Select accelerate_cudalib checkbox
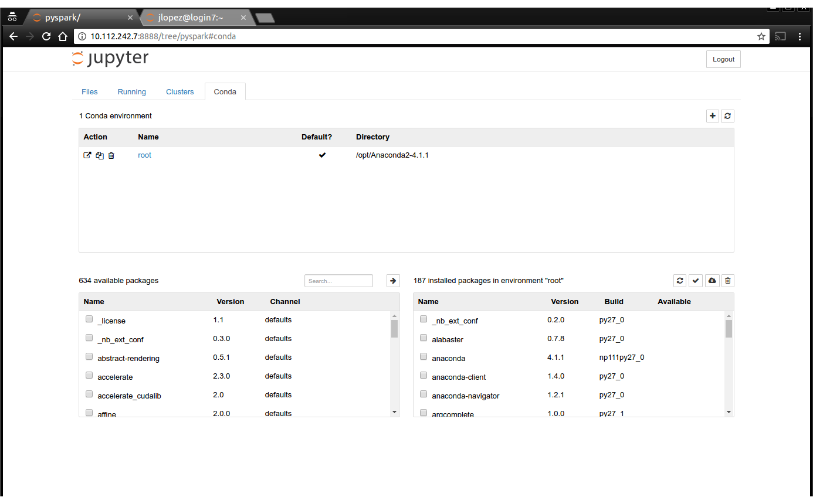The image size is (813, 504). point(89,394)
